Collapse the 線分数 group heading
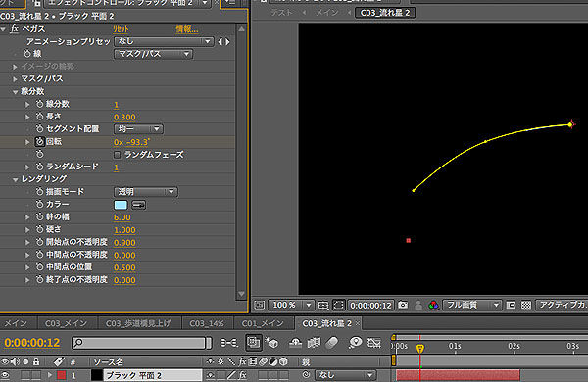The width and height of the screenshot is (588, 382). 16,92
